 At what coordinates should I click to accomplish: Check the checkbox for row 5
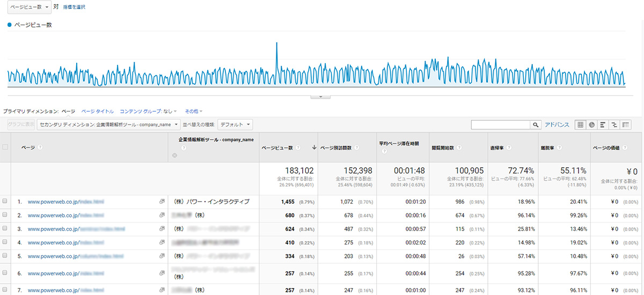pyautogui.click(x=5, y=256)
